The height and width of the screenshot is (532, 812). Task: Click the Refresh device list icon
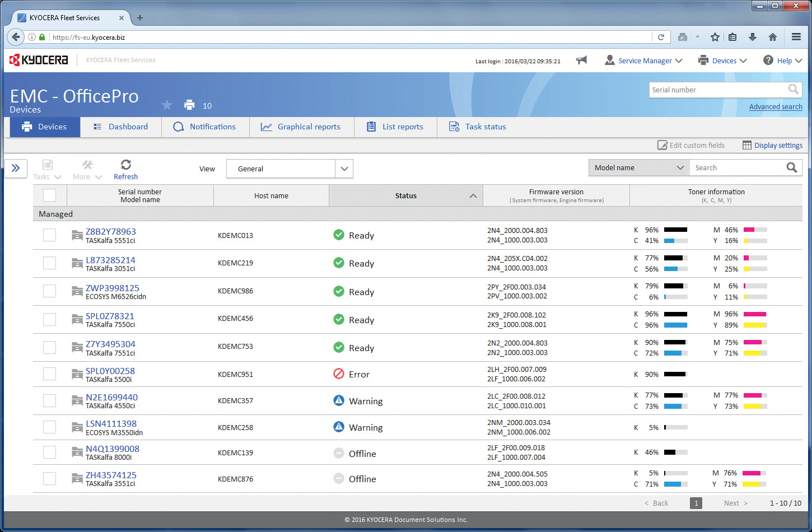click(x=126, y=164)
